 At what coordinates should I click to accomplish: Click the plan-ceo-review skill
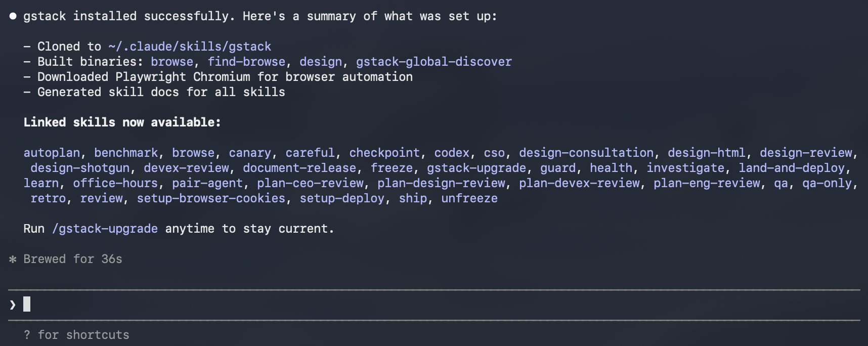click(310, 183)
